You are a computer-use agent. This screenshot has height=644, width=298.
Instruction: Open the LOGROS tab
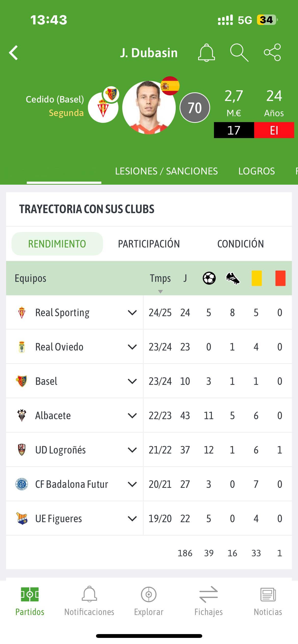point(256,171)
